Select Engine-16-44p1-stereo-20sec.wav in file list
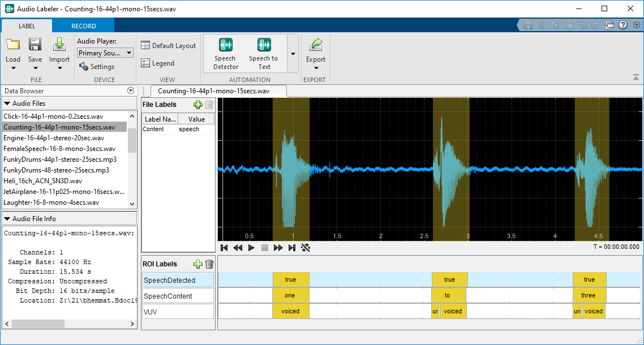The height and width of the screenshot is (345, 644). pyautogui.click(x=54, y=138)
